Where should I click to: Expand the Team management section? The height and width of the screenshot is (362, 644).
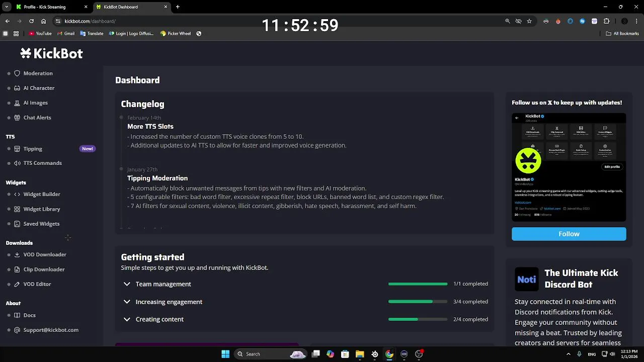click(127, 284)
